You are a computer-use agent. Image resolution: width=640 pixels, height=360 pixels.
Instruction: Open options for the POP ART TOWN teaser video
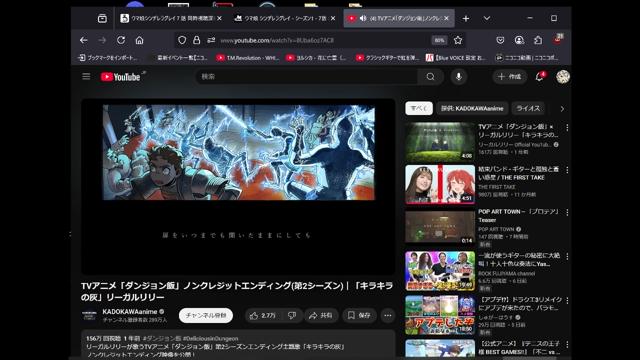[567, 213]
